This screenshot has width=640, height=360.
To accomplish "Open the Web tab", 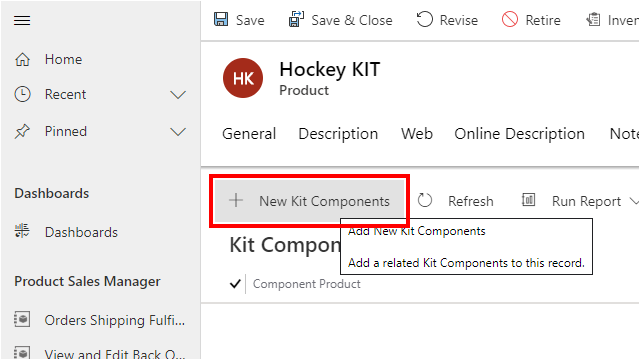I will (x=416, y=134).
